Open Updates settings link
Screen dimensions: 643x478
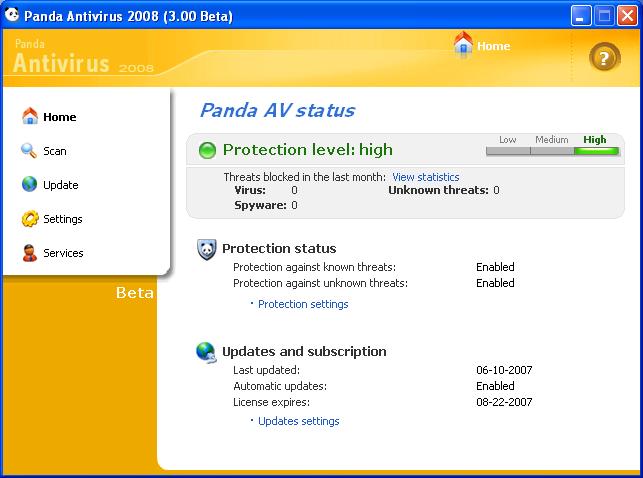pos(299,421)
